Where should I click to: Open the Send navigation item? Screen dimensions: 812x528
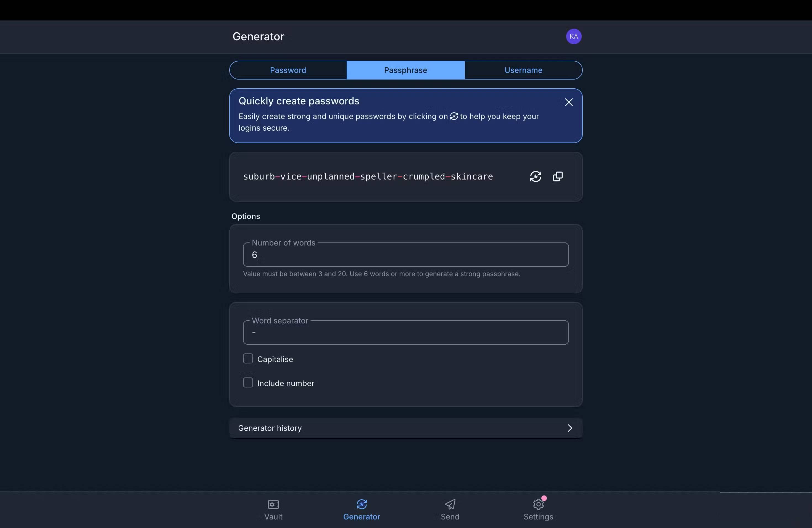click(x=450, y=509)
